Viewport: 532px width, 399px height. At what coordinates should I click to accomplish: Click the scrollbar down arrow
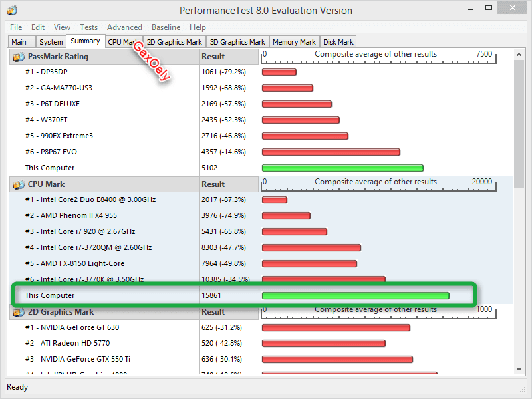(x=519, y=369)
